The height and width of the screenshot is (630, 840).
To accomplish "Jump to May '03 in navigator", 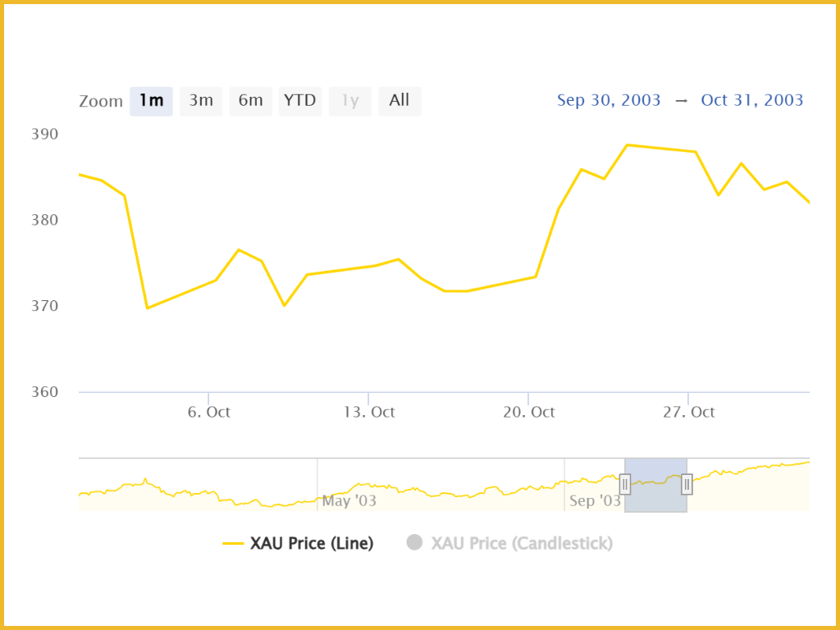I will pos(349,501).
